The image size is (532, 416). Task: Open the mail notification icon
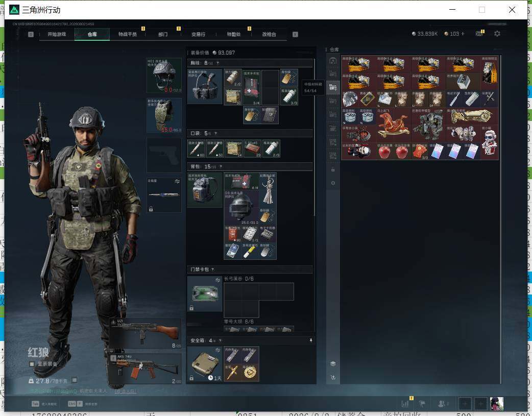click(479, 34)
